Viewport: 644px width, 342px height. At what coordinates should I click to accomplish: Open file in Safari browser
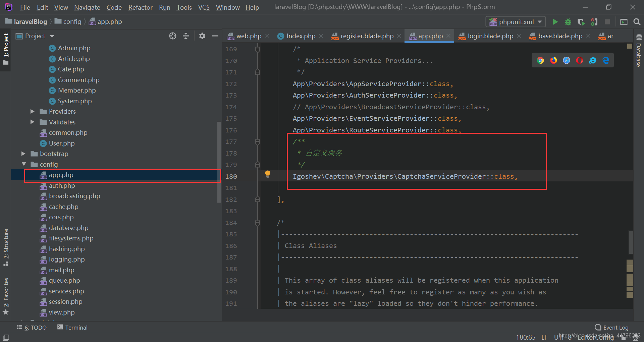[566, 60]
